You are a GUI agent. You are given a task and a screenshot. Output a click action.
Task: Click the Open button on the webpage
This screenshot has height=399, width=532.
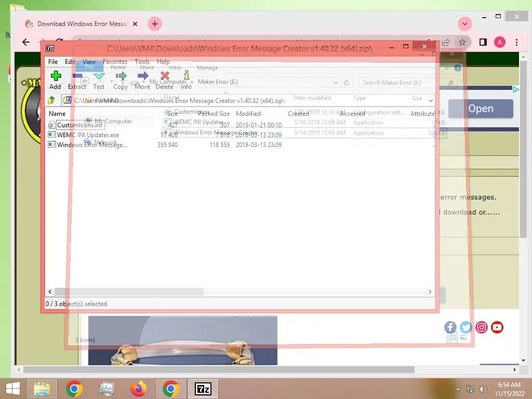click(481, 109)
